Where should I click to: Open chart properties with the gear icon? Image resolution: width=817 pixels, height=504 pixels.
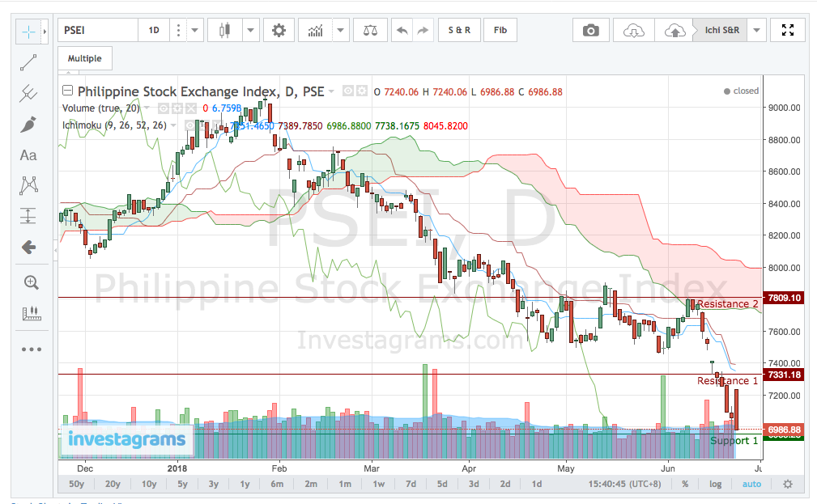(279, 30)
